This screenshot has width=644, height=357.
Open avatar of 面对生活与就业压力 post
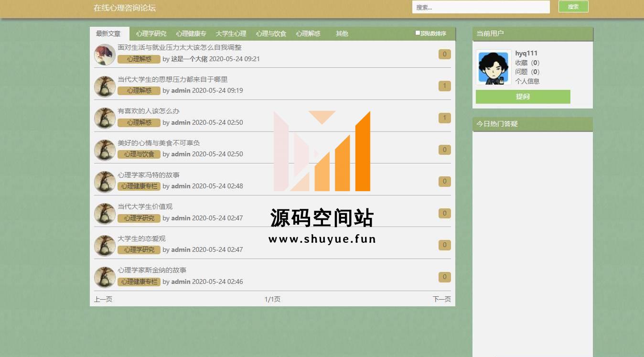click(105, 54)
